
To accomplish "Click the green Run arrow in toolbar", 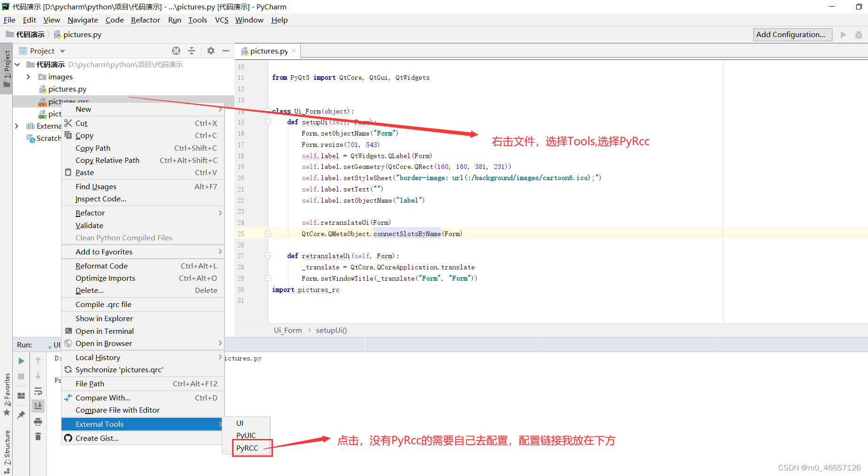I will [844, 35].
